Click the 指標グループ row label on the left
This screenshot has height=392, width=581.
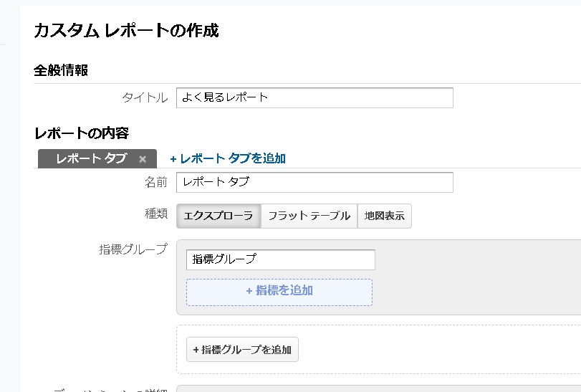(133, 249)
